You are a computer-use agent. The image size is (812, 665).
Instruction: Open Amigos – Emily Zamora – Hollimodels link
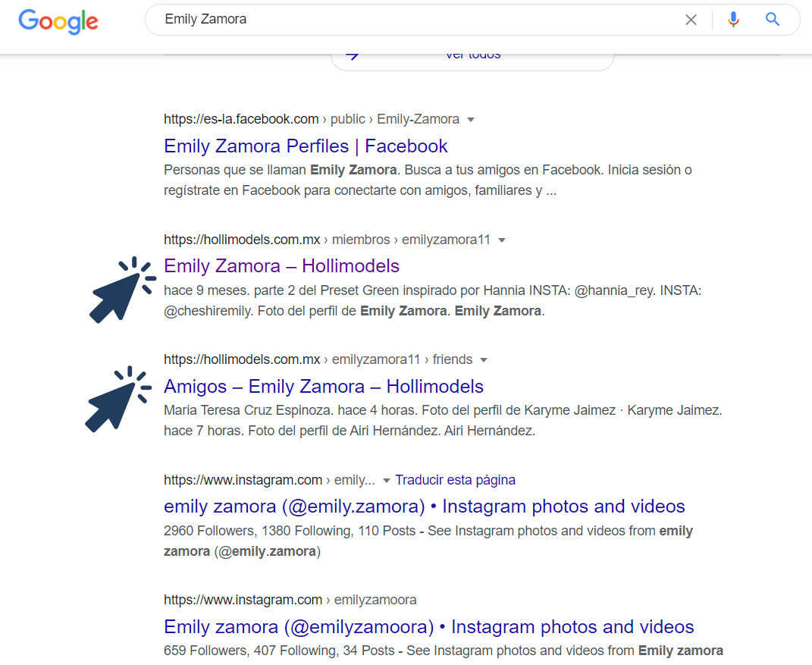324,387
